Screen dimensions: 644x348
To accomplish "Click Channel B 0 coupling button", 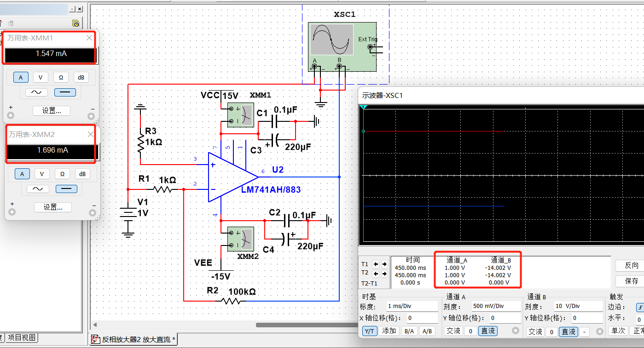I will pos(551,331).
